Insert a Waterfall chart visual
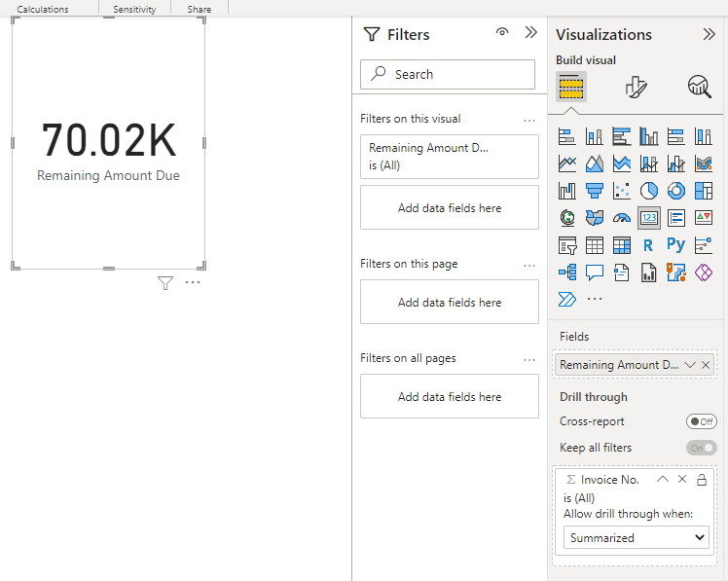Screen dimensions: 728x581 pyautogui.click(x=566, y=191)
